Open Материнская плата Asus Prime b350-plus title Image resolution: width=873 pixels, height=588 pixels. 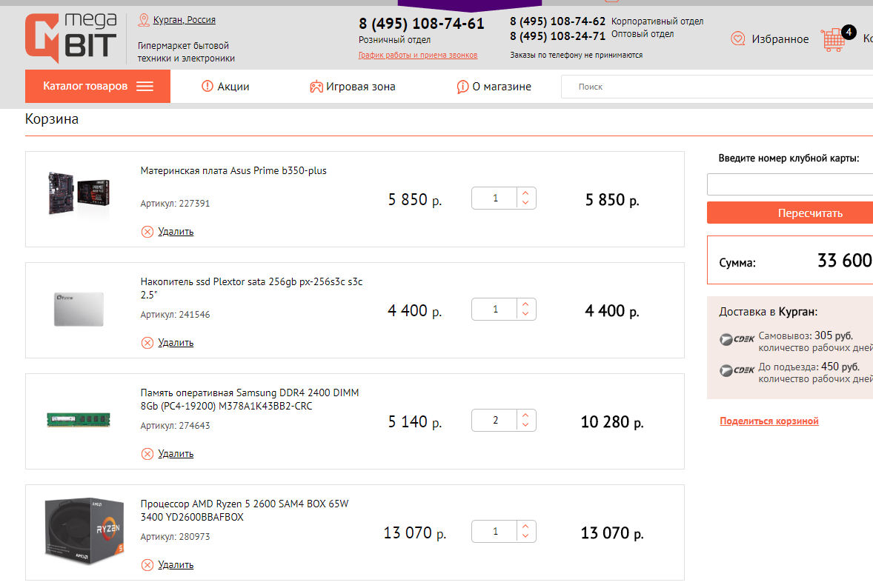point(233,171)
